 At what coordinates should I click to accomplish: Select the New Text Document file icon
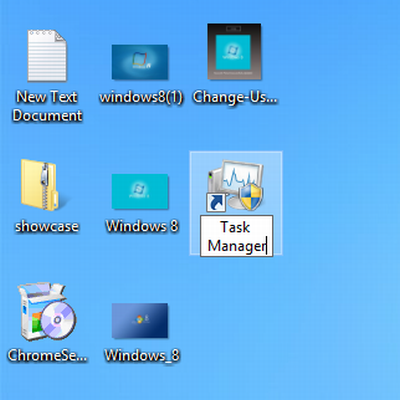[x=47, y=56]
